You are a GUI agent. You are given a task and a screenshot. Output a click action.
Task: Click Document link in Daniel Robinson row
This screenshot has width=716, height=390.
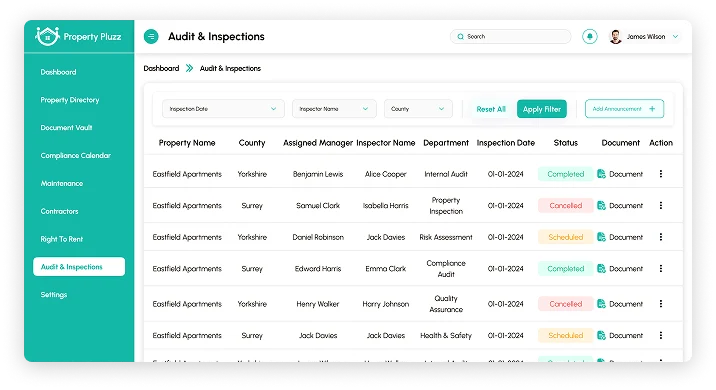point(626,237)
